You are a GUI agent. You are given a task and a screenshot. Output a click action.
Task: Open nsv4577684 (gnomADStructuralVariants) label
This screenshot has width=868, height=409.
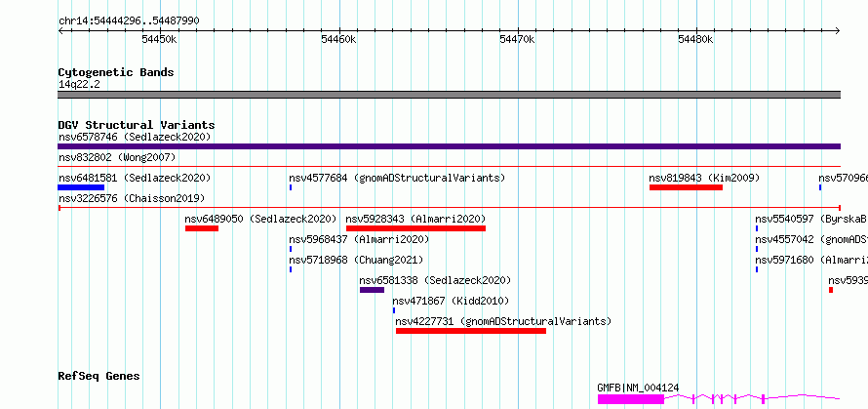coord(397,178)
